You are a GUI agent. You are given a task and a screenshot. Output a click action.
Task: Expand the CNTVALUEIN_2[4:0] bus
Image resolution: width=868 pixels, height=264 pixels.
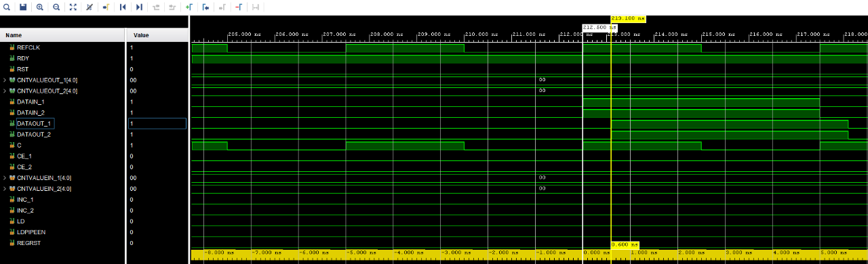pos(5,188)
